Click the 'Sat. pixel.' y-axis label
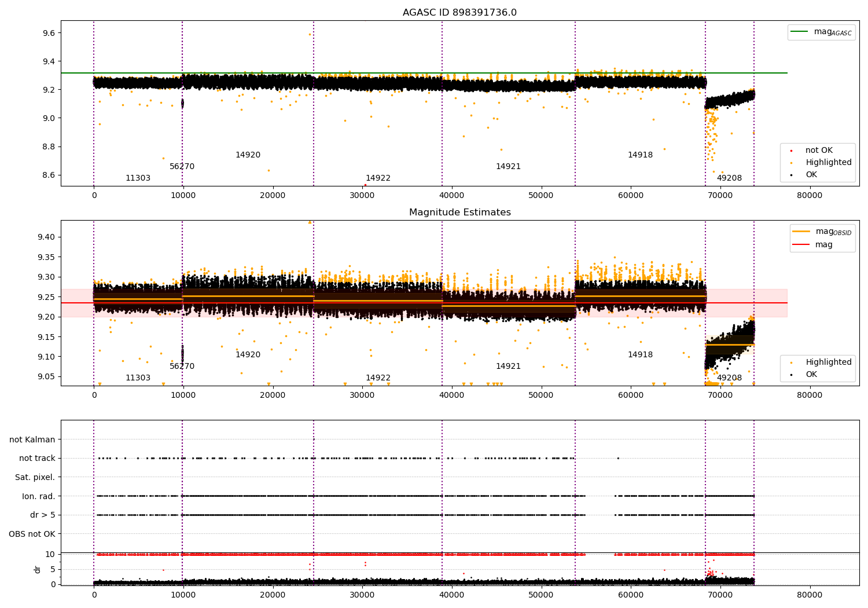 35,478
